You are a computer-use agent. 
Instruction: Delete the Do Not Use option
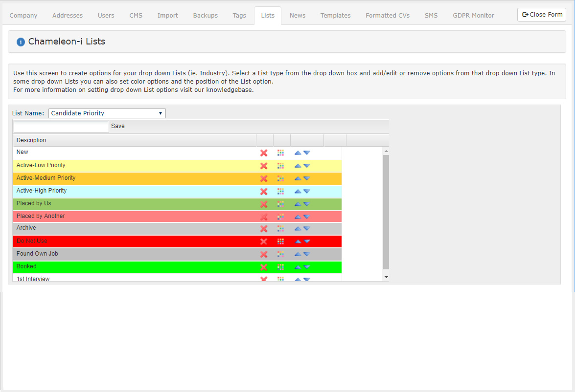[264, 241]
